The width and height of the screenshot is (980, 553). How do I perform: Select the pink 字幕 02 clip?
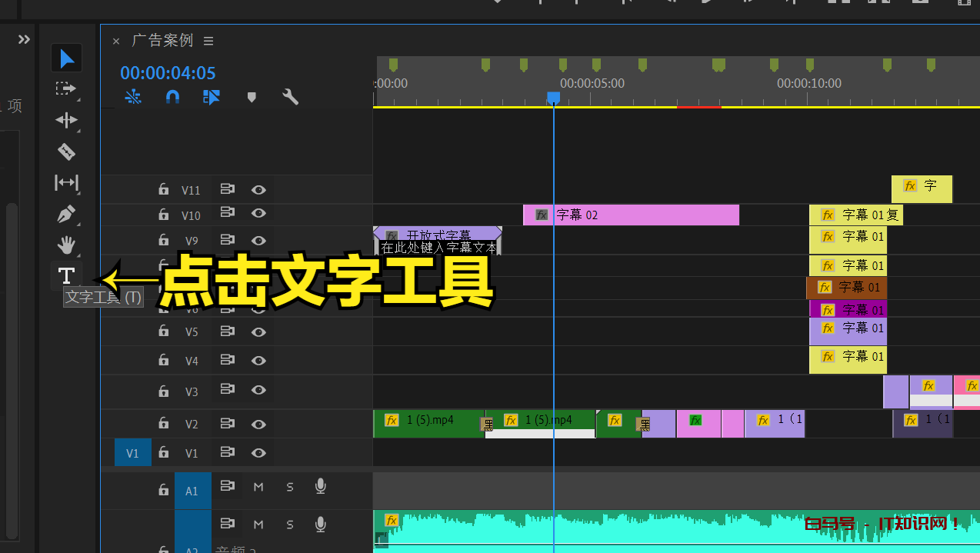point(631,215)
